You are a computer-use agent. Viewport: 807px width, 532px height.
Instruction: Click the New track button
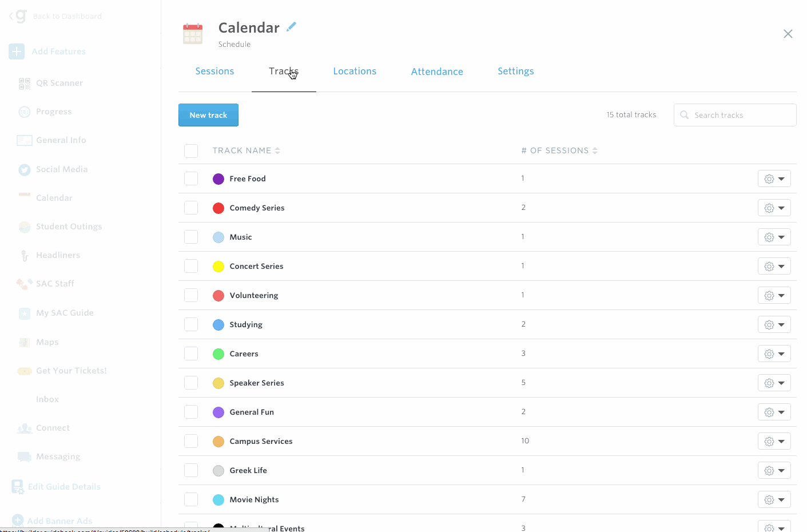[x=208, y=115]
